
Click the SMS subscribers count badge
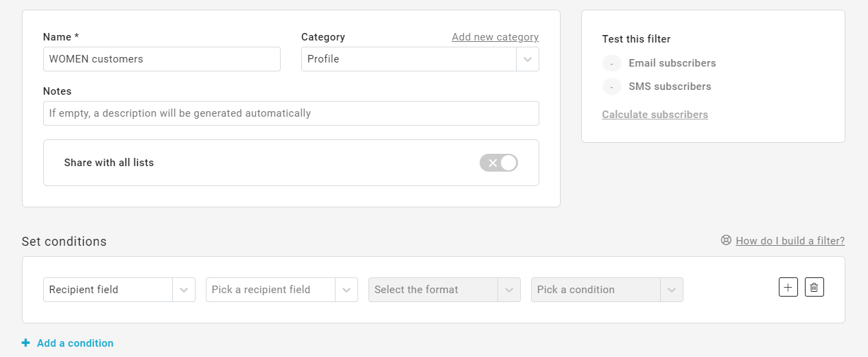pyautogui.click(x=611, y=87)
